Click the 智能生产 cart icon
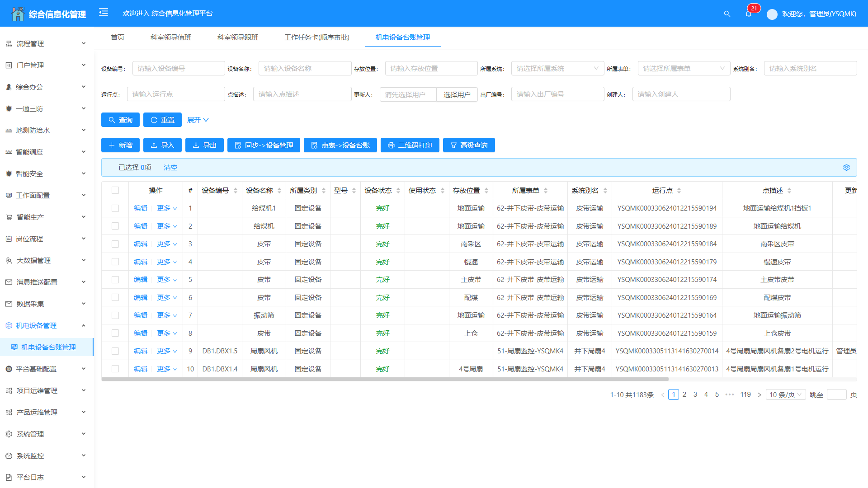Screen dimensions: 868x488 point(9,217)
